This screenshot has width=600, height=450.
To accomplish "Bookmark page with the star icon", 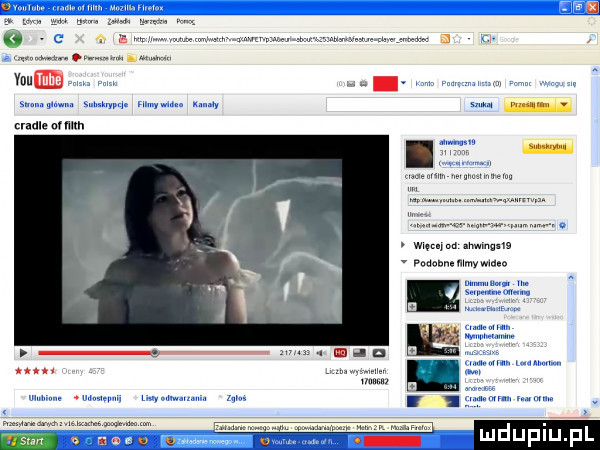I will click(457, 39).
